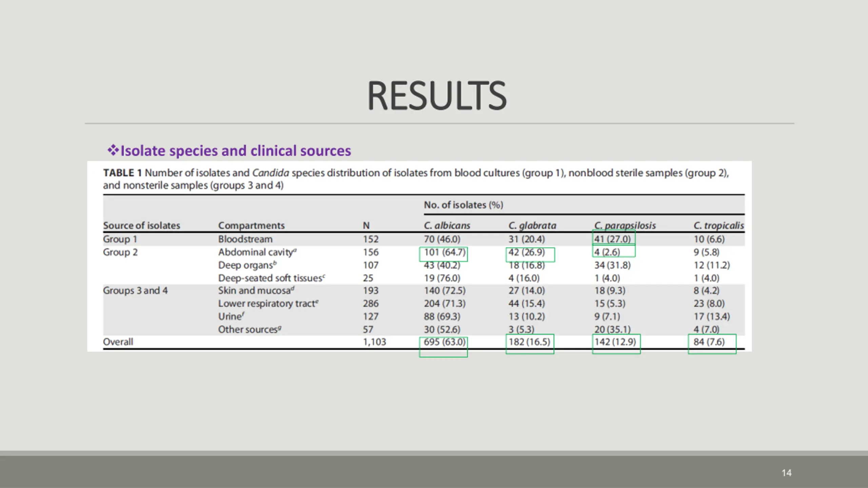Click the C. tropicalis column header
Image resolution: width=868 pixels, height=488 pixels.
[x=718, y=225]
